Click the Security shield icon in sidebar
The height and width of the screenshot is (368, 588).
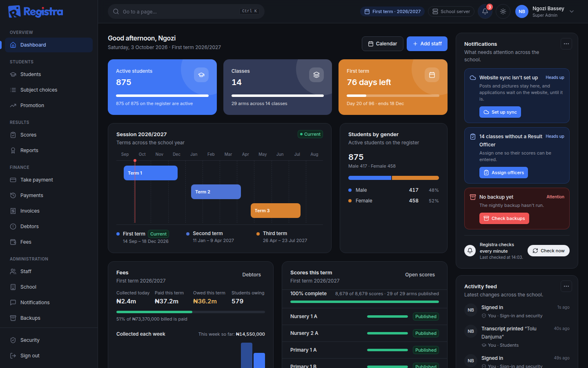tap(13, 340)
